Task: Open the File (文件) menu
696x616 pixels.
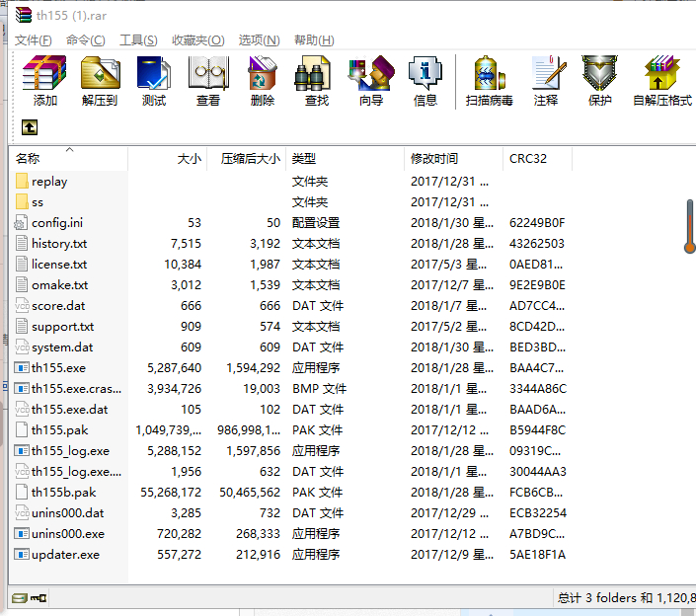Action: (x=34, y=40)
